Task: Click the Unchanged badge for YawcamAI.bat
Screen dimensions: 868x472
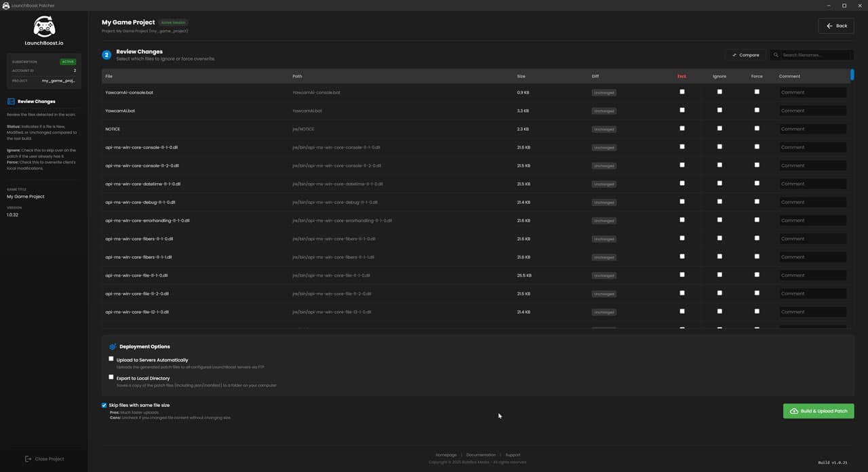Action: coord(604,111)
